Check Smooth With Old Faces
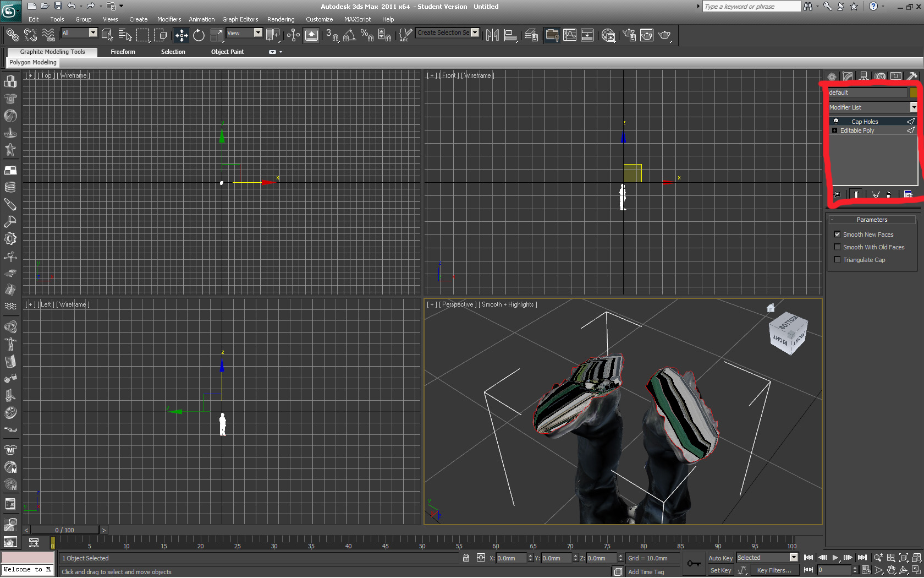The image size is (924, 578). pos(837,247)
